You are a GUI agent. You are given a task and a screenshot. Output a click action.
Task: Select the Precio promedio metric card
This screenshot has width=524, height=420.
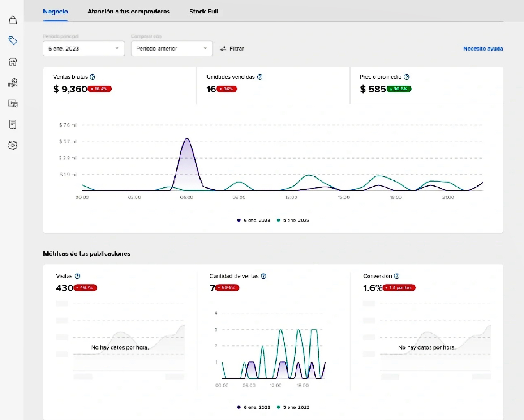(x=427, y=86)
